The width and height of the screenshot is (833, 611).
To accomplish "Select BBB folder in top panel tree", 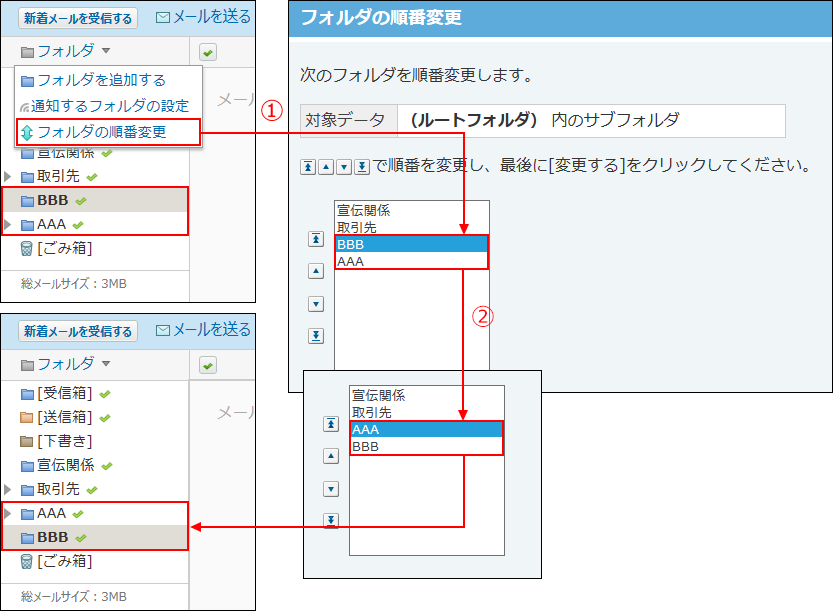I will (53, 200).
